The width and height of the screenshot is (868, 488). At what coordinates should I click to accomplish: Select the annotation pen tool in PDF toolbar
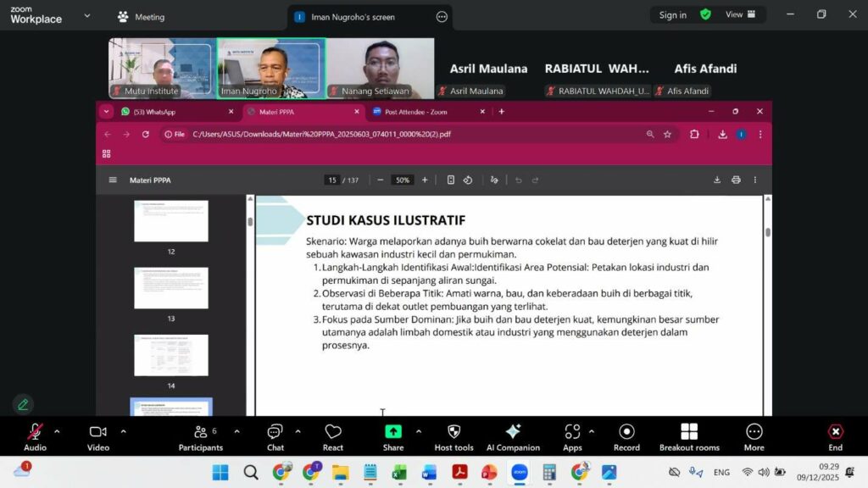[494, 180]
